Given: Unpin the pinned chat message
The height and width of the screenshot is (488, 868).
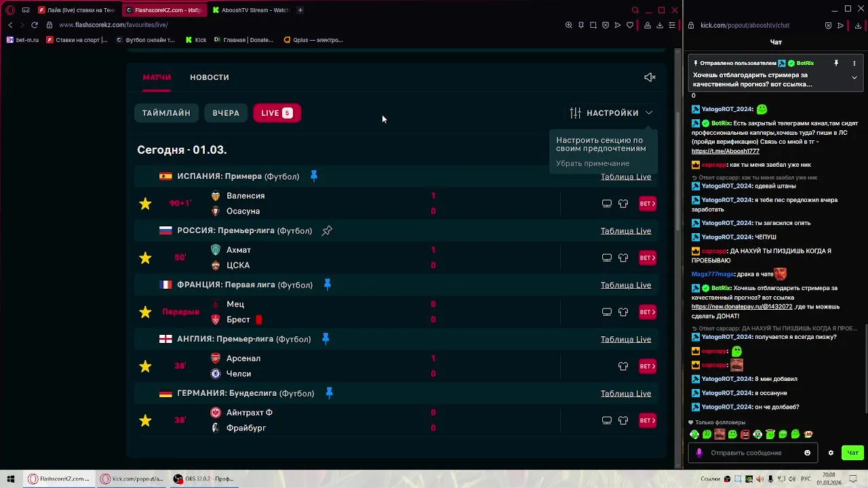Looking at the screenshot, I should point(836,63).
